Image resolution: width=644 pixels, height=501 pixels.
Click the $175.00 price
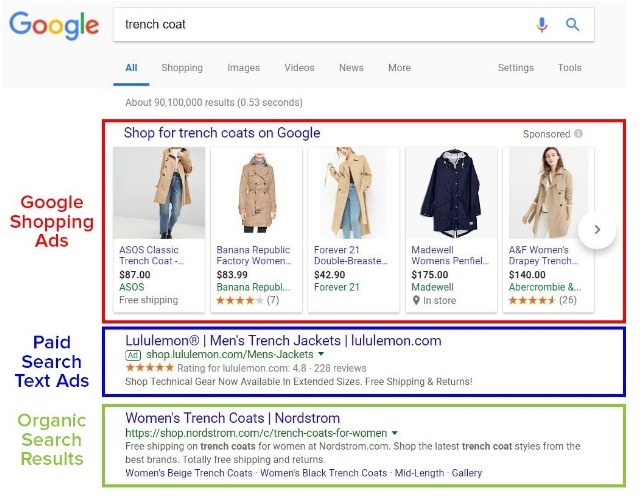430,275
